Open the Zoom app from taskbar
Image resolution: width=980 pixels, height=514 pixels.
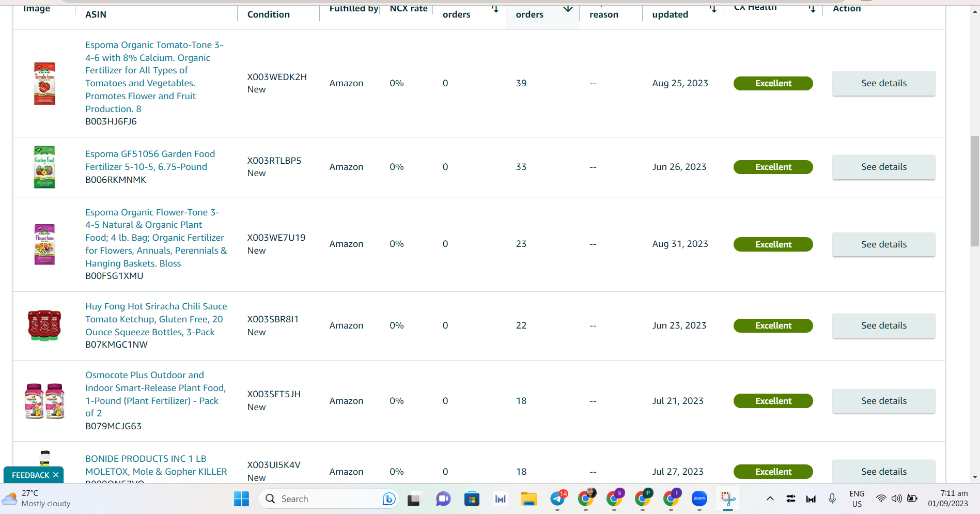[x=699, y=499]
